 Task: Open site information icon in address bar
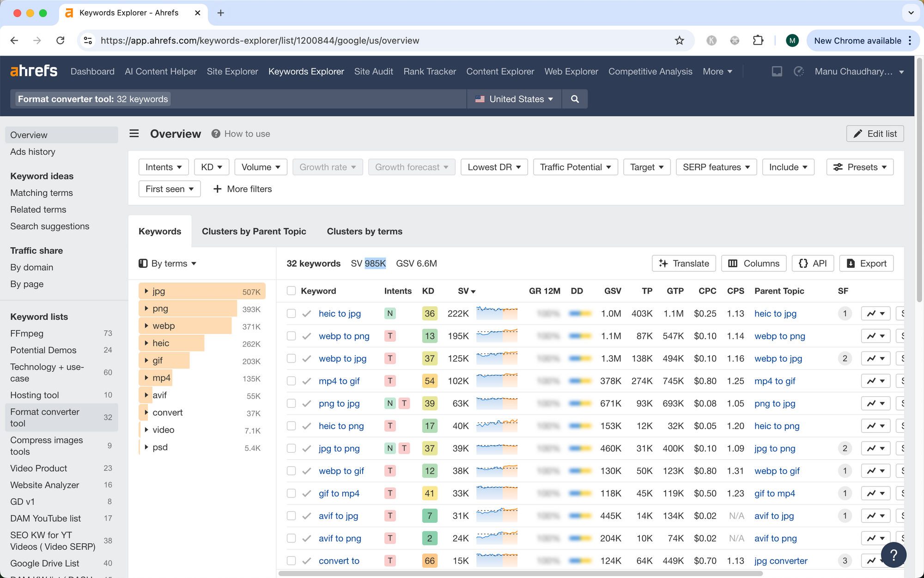[x=88, y=41]
